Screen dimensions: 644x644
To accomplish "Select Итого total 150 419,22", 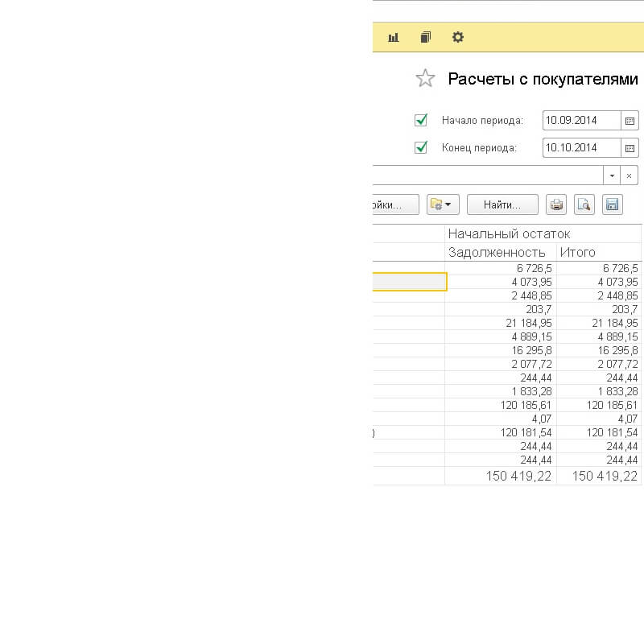I will click(x=599, y=476).
